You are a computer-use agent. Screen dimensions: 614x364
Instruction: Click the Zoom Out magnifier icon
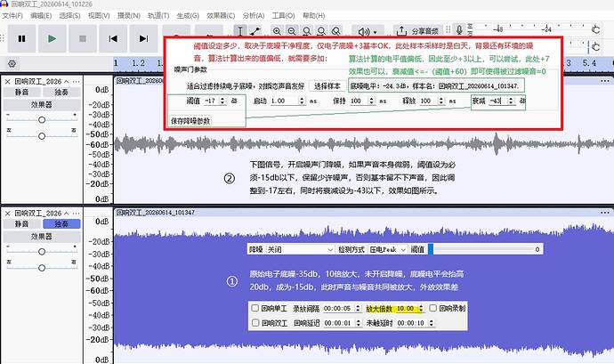(x=292, y=31)
